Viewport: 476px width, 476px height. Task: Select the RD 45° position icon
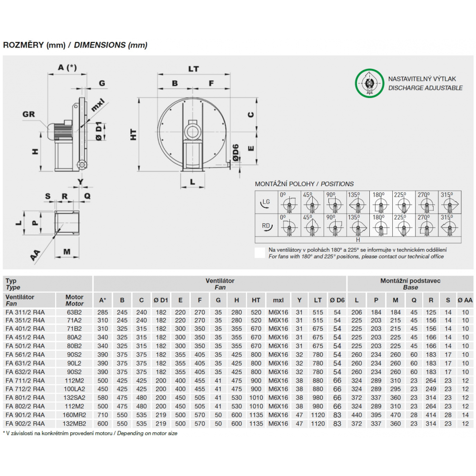pos(312,225)
